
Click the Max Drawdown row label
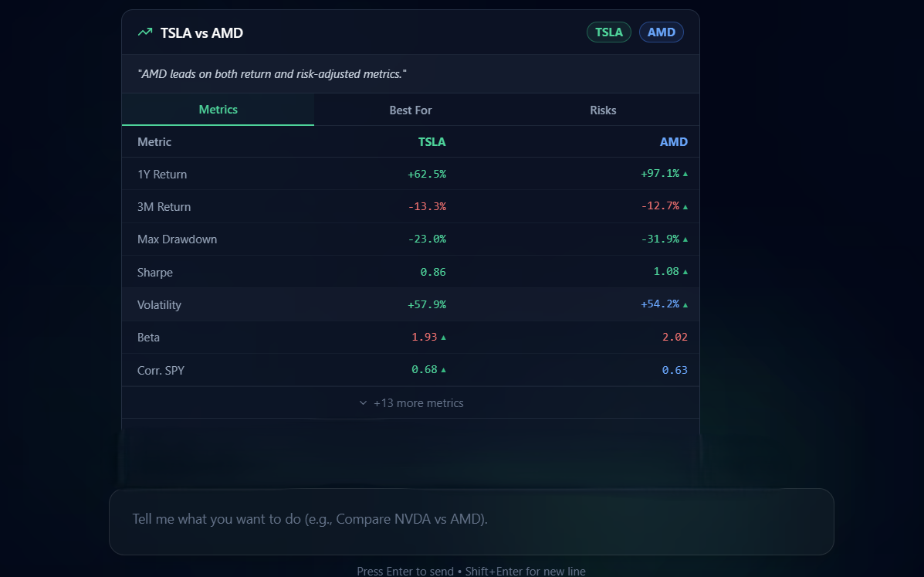coord(177,239)
